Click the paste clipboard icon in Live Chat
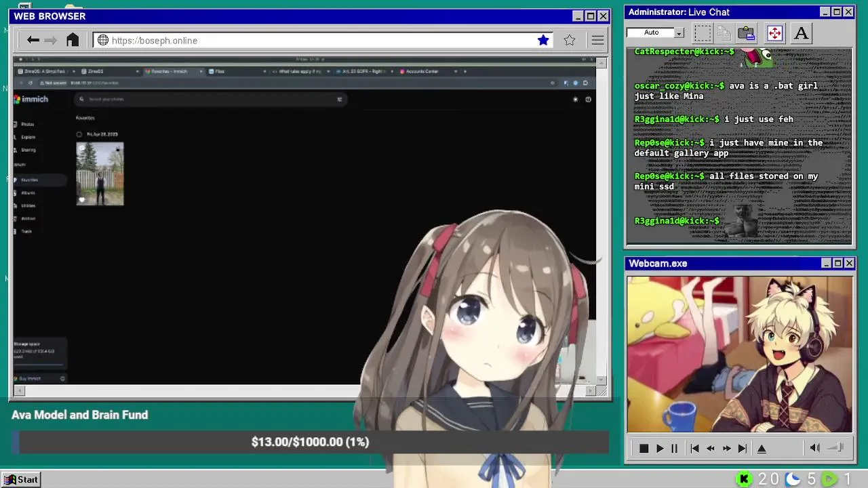The height and width of the screenshot is (488, 868). (747, 33)
